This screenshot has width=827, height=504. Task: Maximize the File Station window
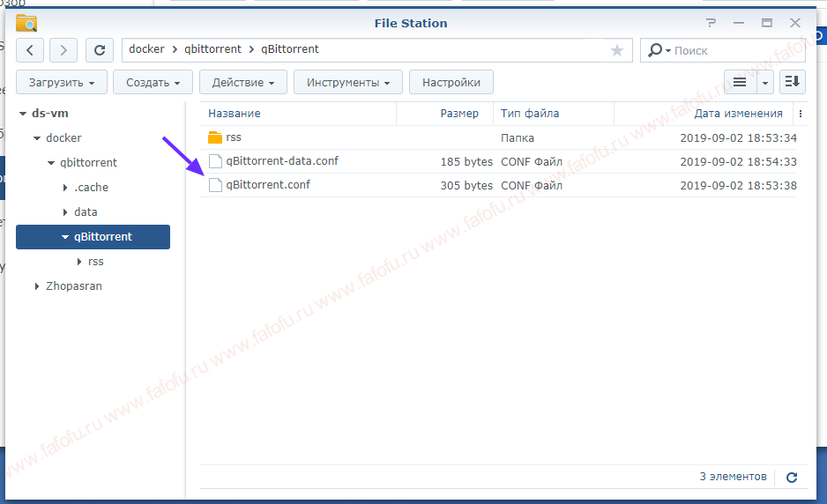pos(767,23)
